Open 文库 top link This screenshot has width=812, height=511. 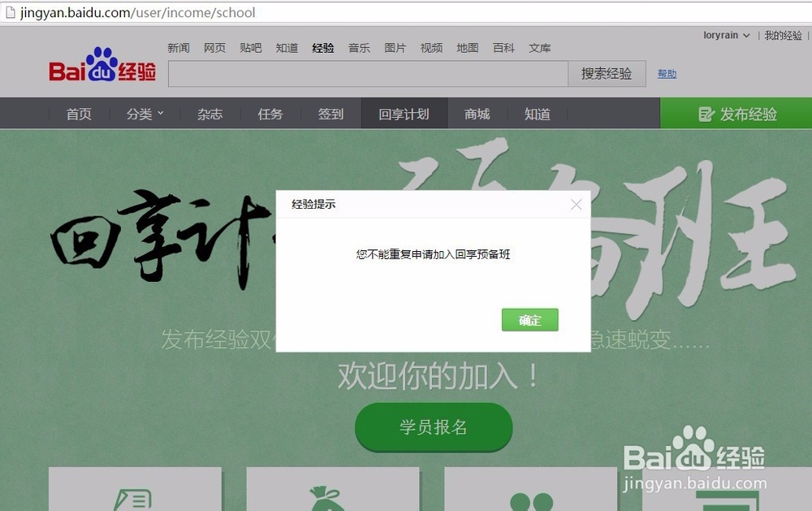coord(540,48)
